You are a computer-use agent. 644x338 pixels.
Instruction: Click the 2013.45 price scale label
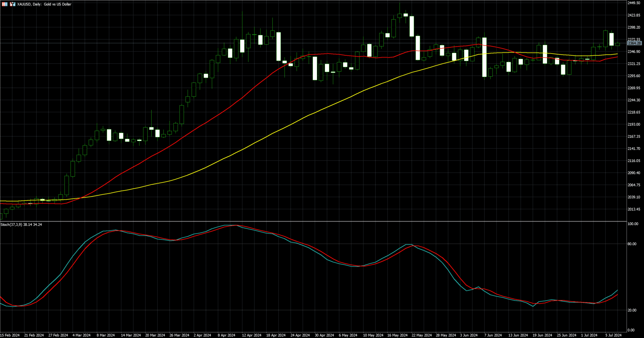634,209
